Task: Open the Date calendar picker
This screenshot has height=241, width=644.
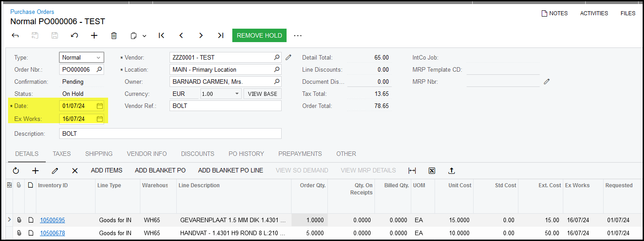Action: [x=100, y=106]
